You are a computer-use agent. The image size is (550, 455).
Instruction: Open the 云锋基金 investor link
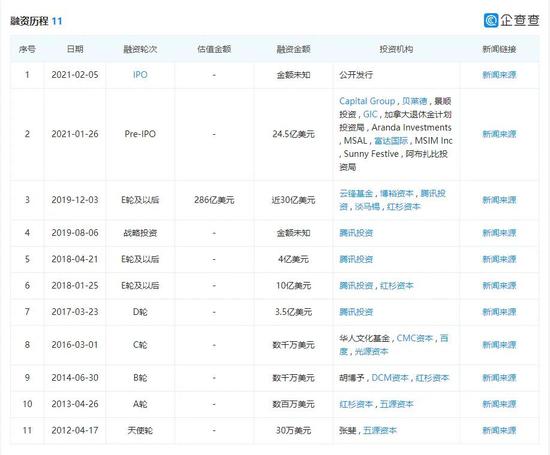tap(356, 193)
